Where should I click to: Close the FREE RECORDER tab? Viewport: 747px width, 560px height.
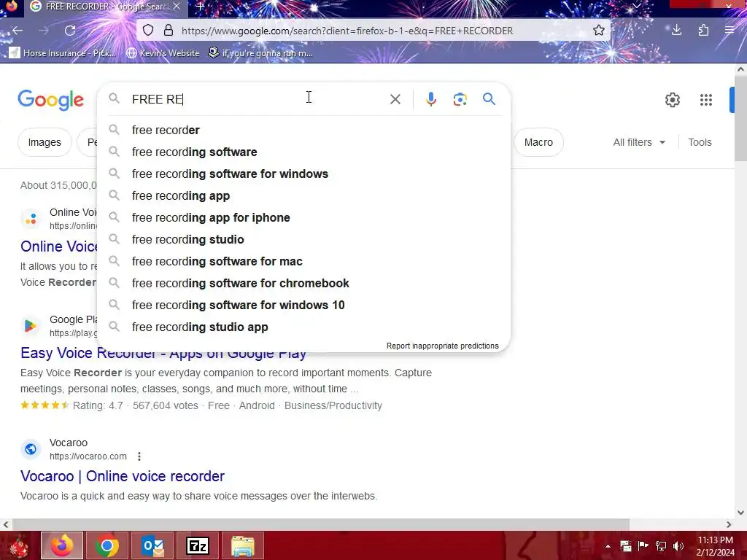177,6
